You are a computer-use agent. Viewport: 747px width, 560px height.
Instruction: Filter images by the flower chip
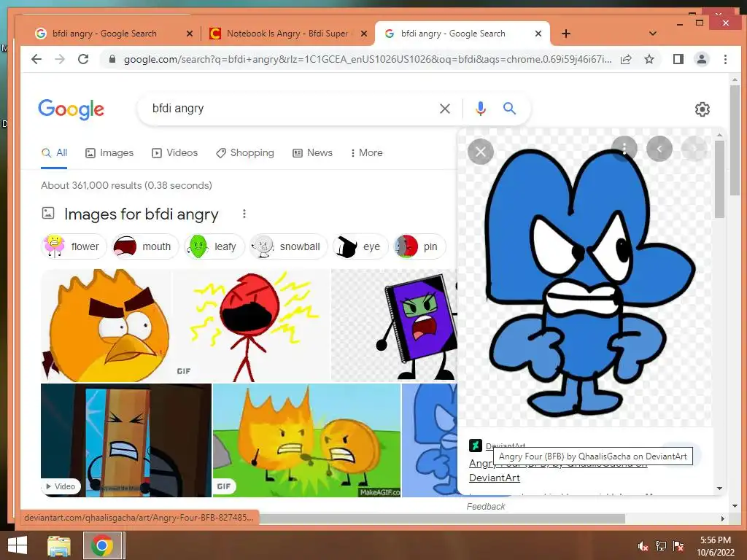[x=74, y=246]
